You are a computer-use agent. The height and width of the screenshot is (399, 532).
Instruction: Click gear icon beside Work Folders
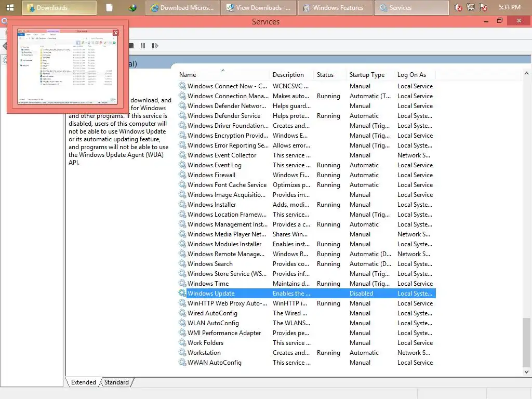coord(182,343)
